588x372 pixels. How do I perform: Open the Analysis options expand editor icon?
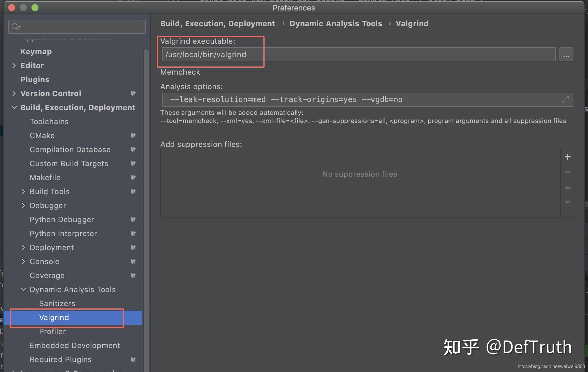[566, 99]
